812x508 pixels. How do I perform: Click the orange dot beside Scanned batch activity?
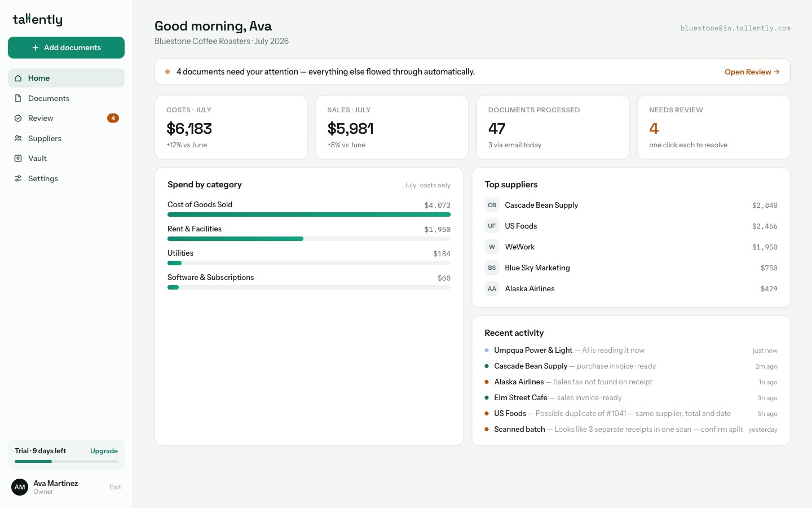click(487, 430)
